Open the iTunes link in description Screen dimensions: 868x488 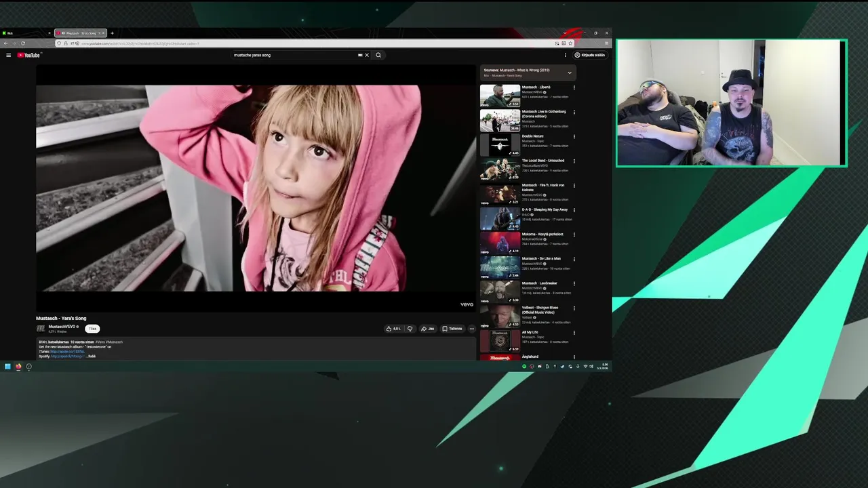(66, 352)
